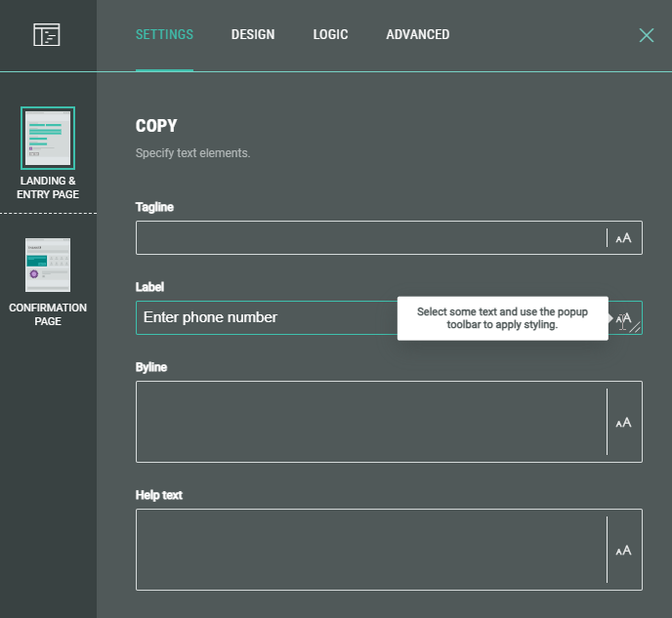The width and height of the screenshot is (672, 618).
Task: Switch to the Settings tab
Action: tap(164, 35)
